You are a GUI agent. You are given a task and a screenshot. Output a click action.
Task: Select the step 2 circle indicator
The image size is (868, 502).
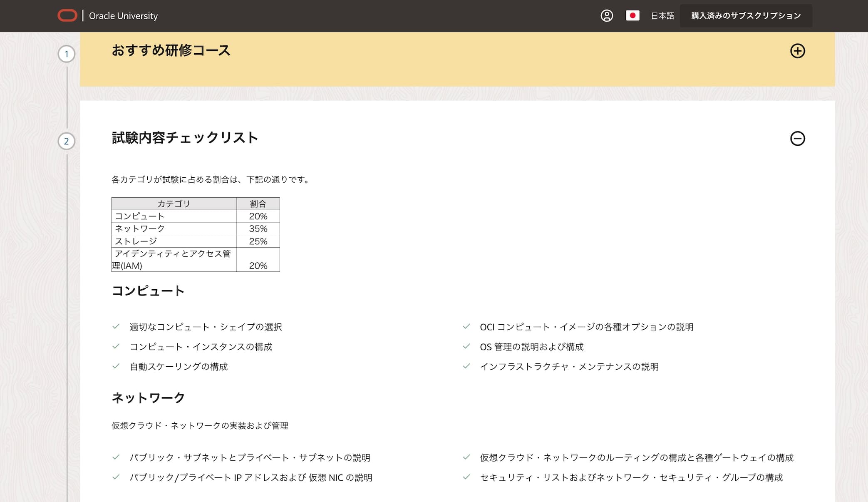(67, 142)
